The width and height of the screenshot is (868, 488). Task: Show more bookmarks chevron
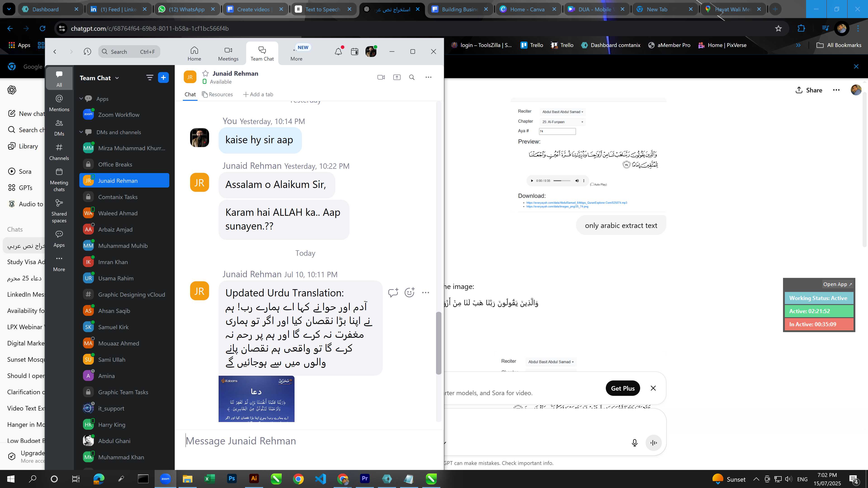point(798,45)
